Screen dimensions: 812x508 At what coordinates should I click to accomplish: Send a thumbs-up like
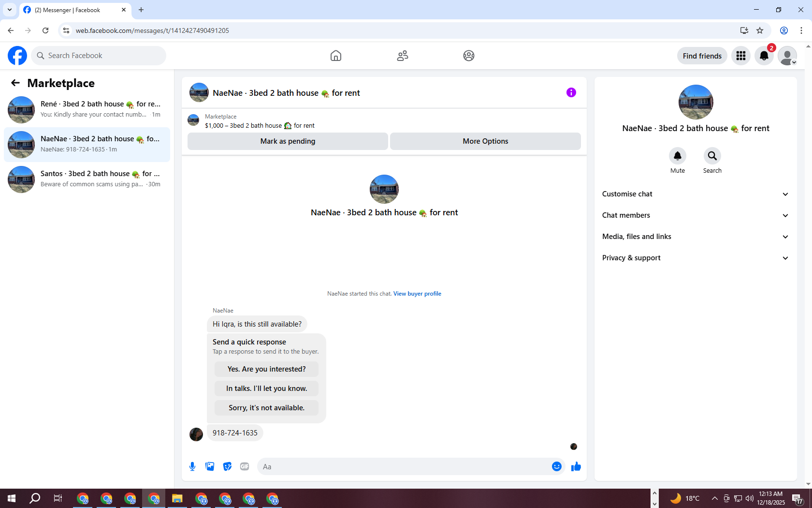point(576,466)
